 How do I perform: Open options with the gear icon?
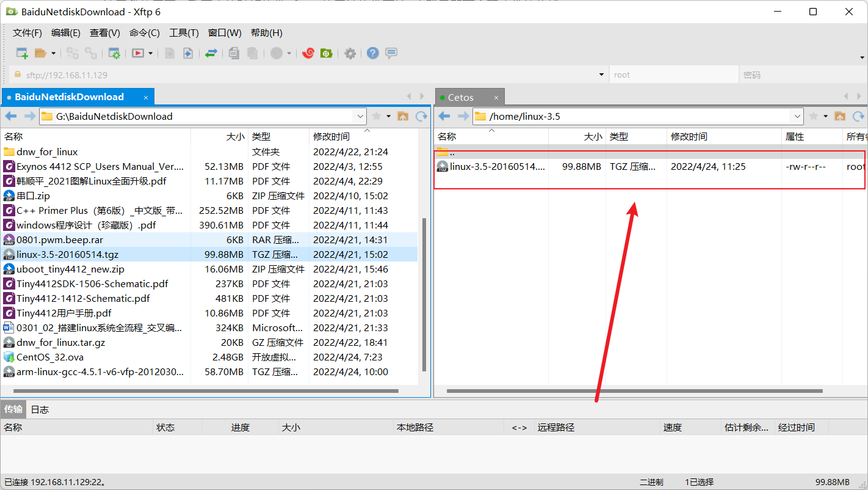pyautogui.click(x=350, y=53)
